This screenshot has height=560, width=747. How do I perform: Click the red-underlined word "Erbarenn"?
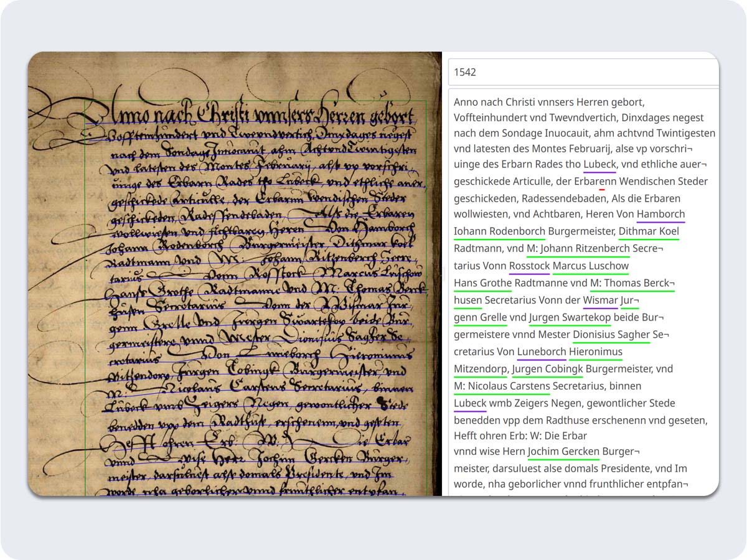[x=596, y=182]
